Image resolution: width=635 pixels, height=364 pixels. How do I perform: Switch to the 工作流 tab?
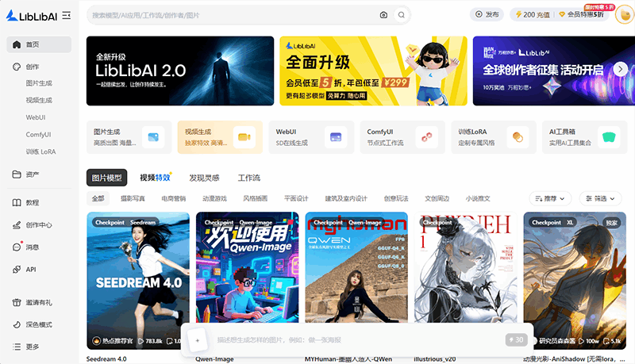(x=249, y=178)
